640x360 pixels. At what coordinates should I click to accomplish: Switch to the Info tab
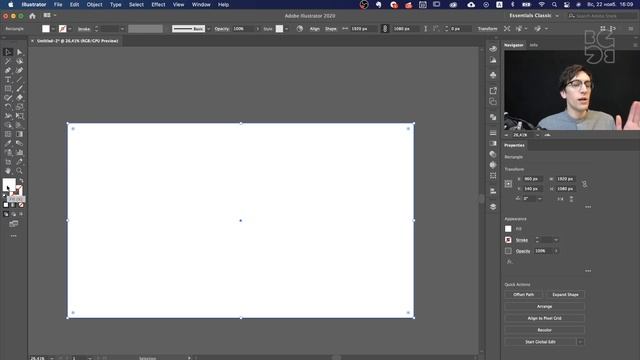(533, 45)
